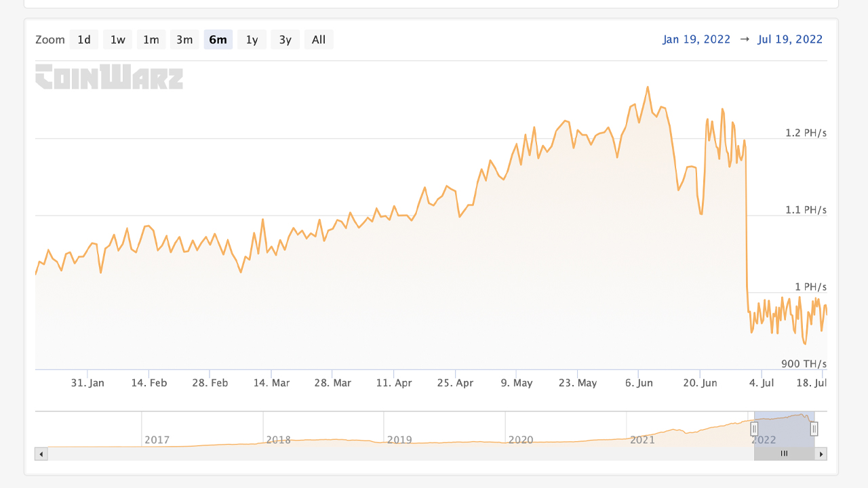Click the scrollbar left arrow
The height and width of the screenshot is (488, 868).
pos(41,454)
